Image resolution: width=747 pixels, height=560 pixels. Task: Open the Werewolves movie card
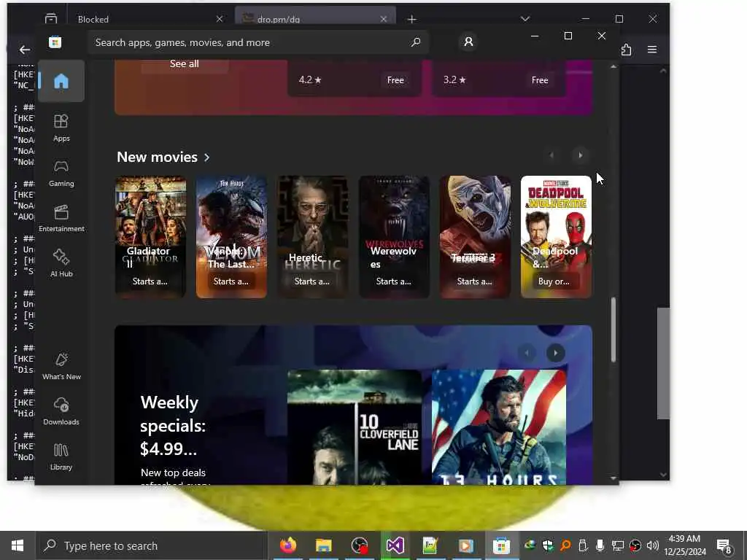(394, 237)
